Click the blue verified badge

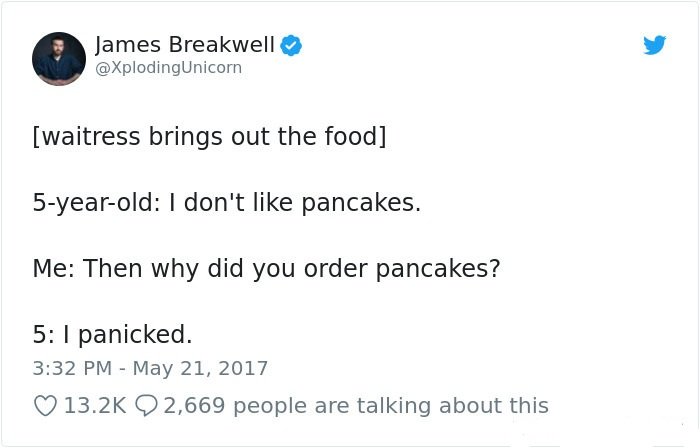(291, 45)
